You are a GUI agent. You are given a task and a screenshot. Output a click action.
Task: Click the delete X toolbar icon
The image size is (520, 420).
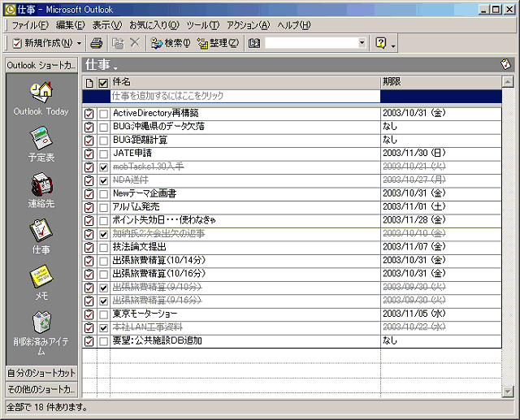135,43
